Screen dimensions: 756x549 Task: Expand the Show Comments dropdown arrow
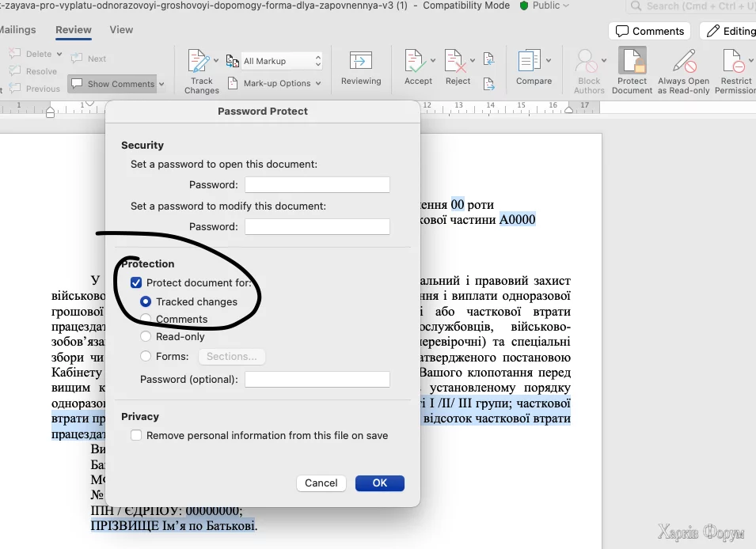(x=161, y=84)
